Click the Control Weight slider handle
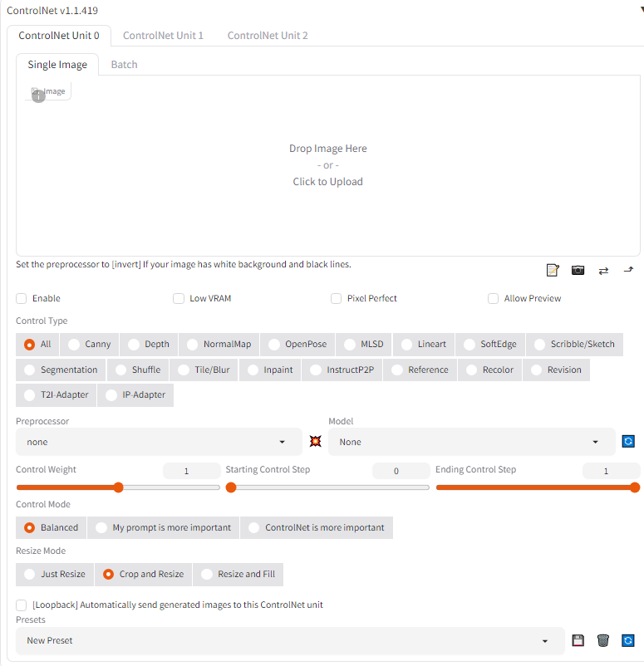 coord(119,487)
